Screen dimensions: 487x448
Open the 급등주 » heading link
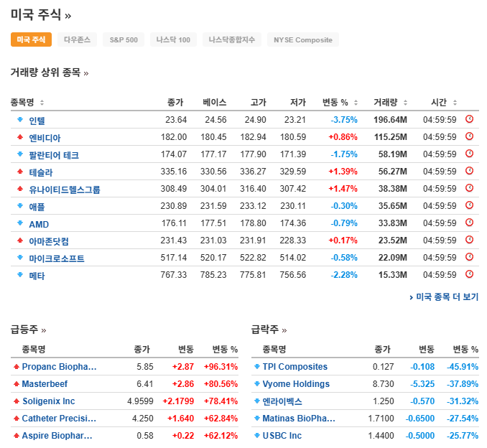(29, 330)
